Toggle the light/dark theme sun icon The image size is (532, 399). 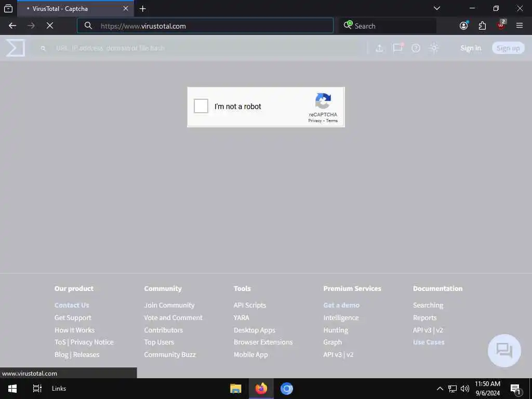pyautogui.click(x=434, y=48)
